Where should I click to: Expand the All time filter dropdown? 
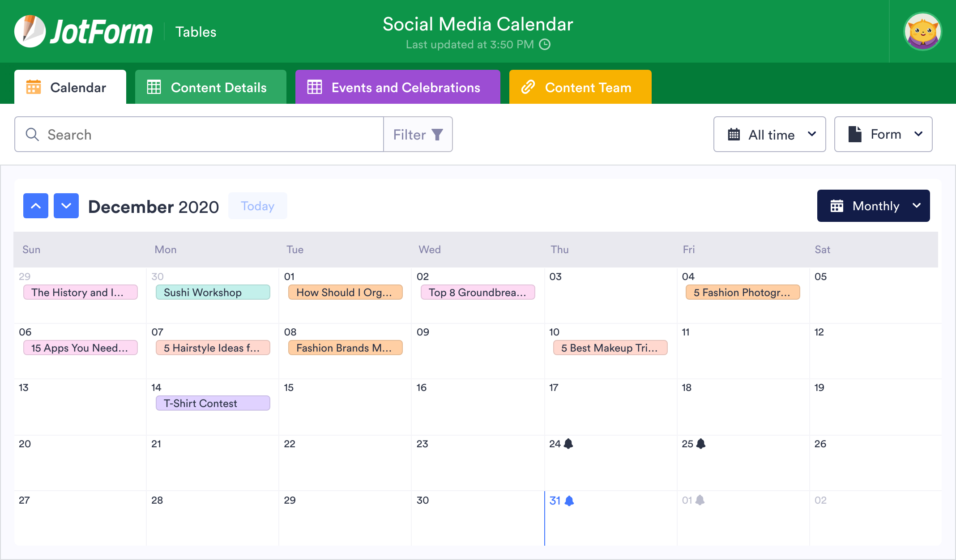771,134
